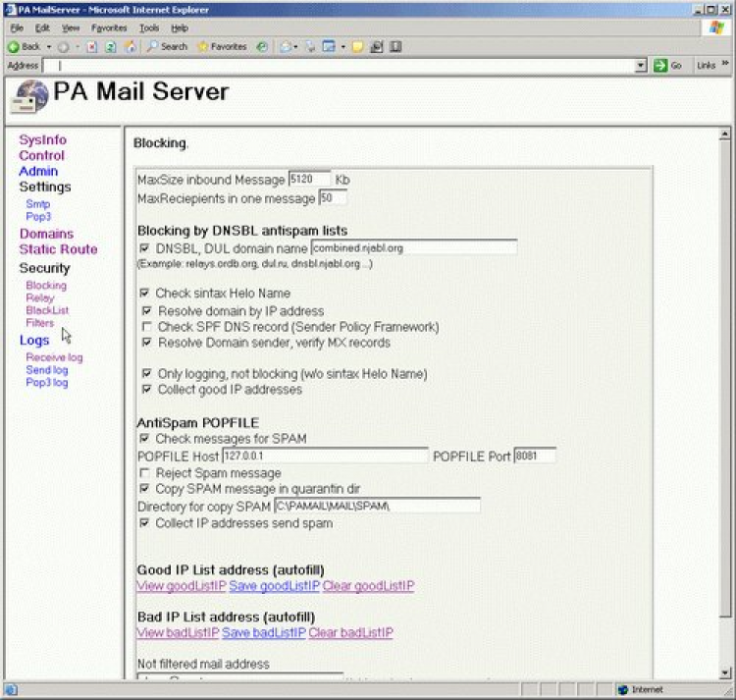Open the Help menu
Viewport: 736px width, 700px height.
coord(180,28)
